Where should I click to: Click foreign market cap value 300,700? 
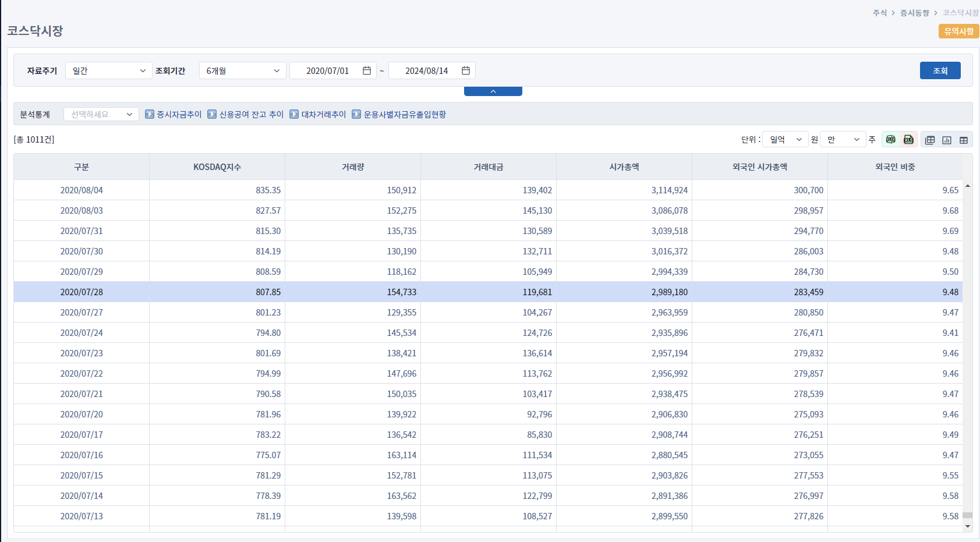click(809, 190)
